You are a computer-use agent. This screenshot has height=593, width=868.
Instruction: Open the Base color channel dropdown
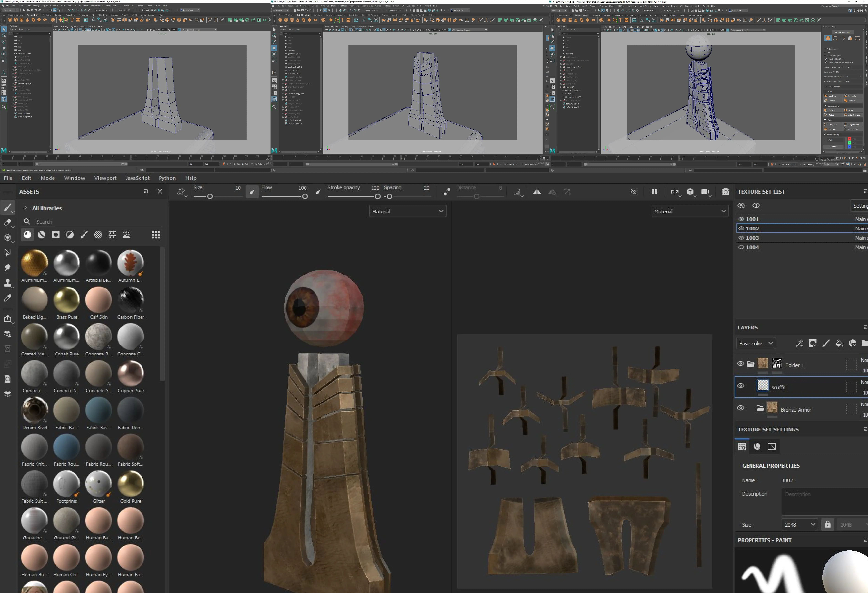click(x=756, y=343)
